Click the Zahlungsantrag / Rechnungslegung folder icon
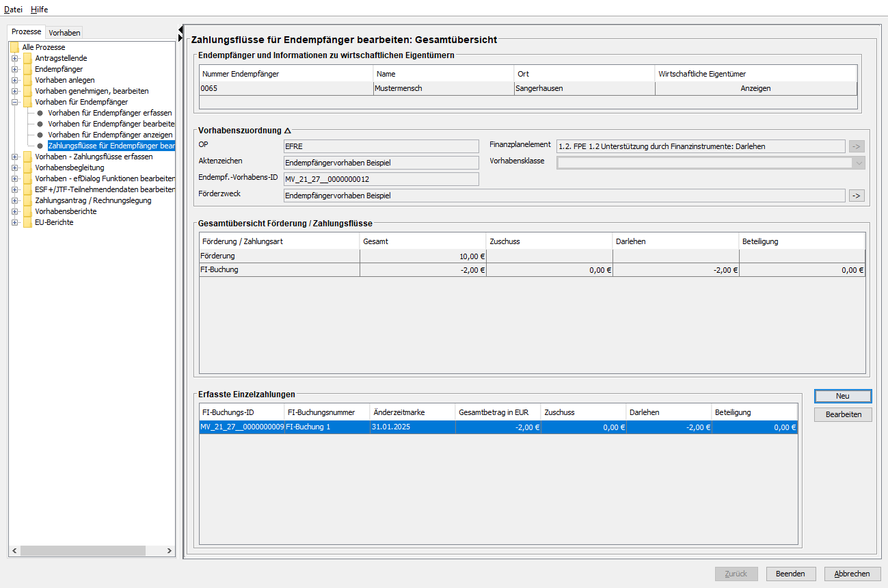The image size is (888, 588). click(x=27, y=200)
